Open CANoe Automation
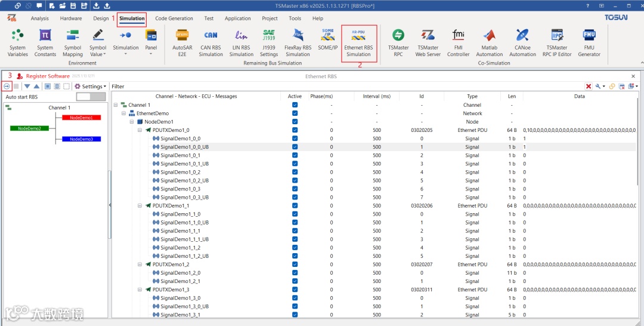The width and height of the screenshot is (644, 326). (x=522, y=43)
